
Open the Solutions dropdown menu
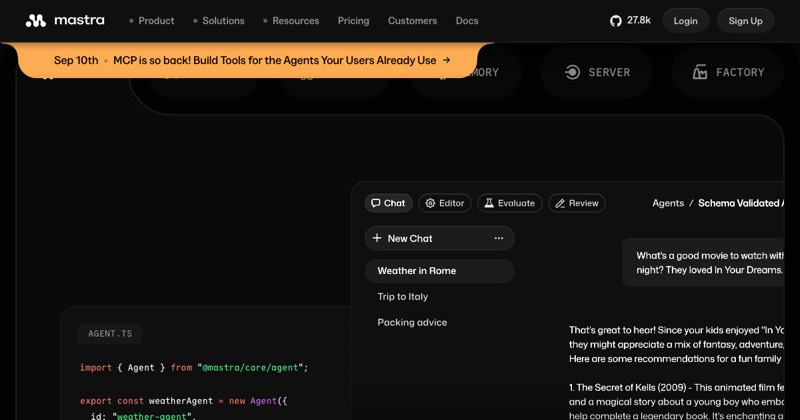[x=219, y=21]
